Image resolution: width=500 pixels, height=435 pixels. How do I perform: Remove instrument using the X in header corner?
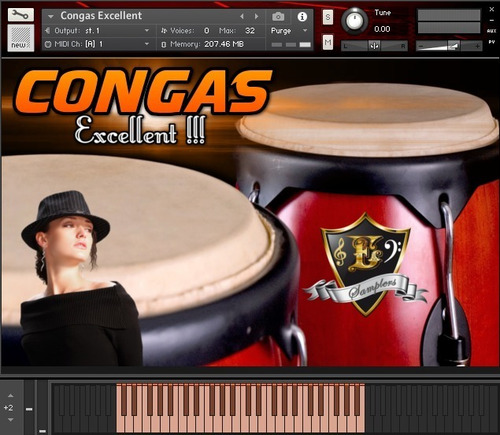492,9
